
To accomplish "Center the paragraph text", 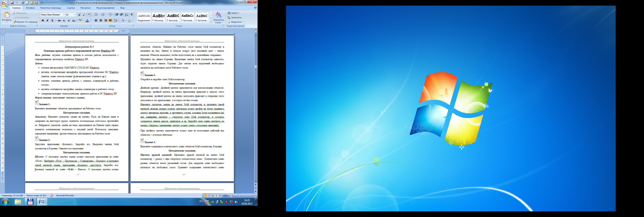I will [x=101, y=20].
